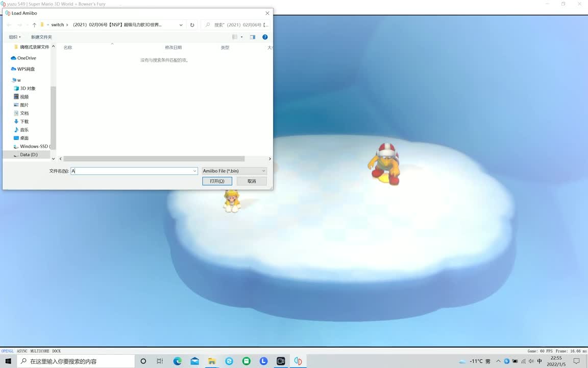The height and width of the screenshot is (368, 588).
Task: Open the Amiibo File (*.bin) type filter
Action: (x=234, y=171)
